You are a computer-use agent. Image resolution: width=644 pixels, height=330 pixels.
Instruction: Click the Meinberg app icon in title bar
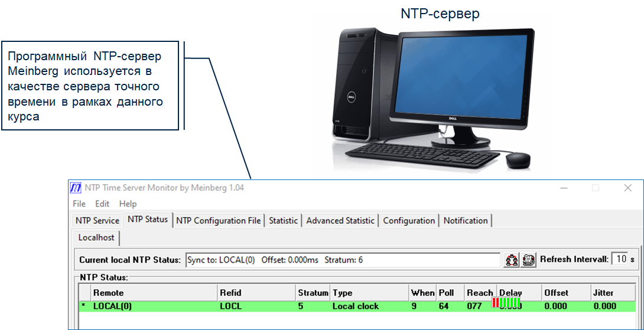pos(76,188)
